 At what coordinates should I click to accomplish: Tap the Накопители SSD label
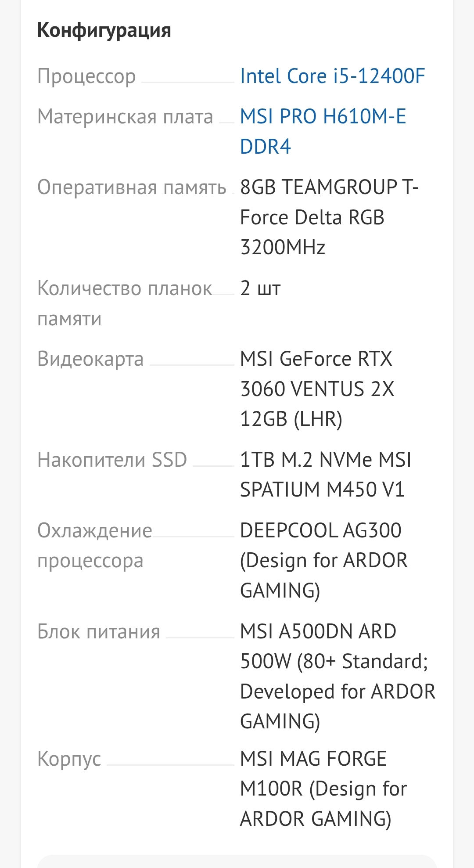[x=112, y=460]
